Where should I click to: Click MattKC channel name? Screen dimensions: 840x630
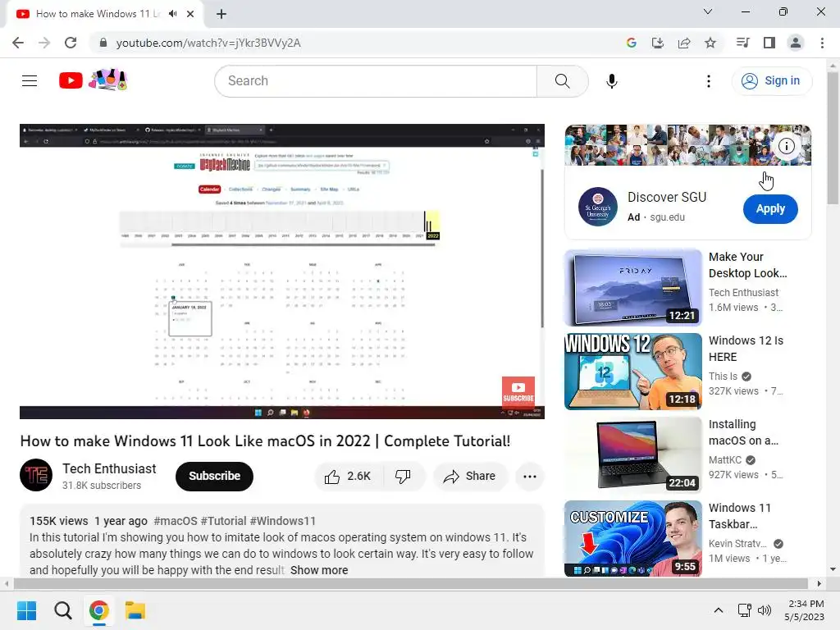[x=725, y=460]
